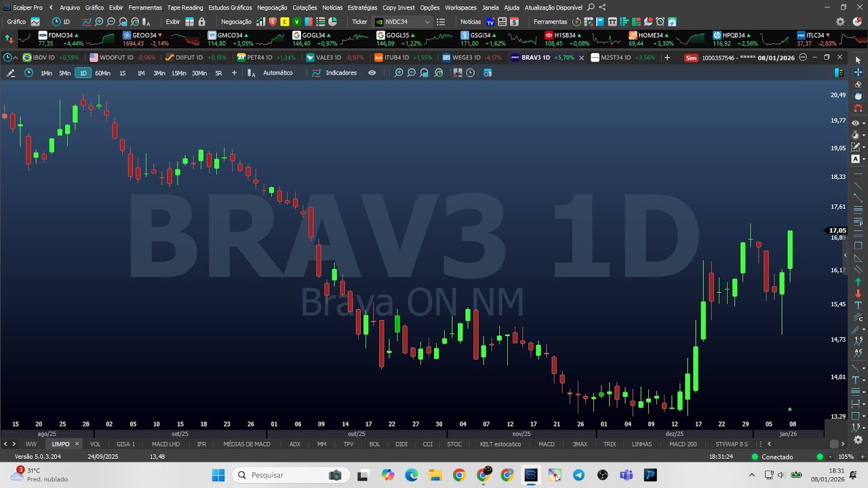
Task: Switch to the KELT estocatico bottom tab
Action: (x=500, y=445)
